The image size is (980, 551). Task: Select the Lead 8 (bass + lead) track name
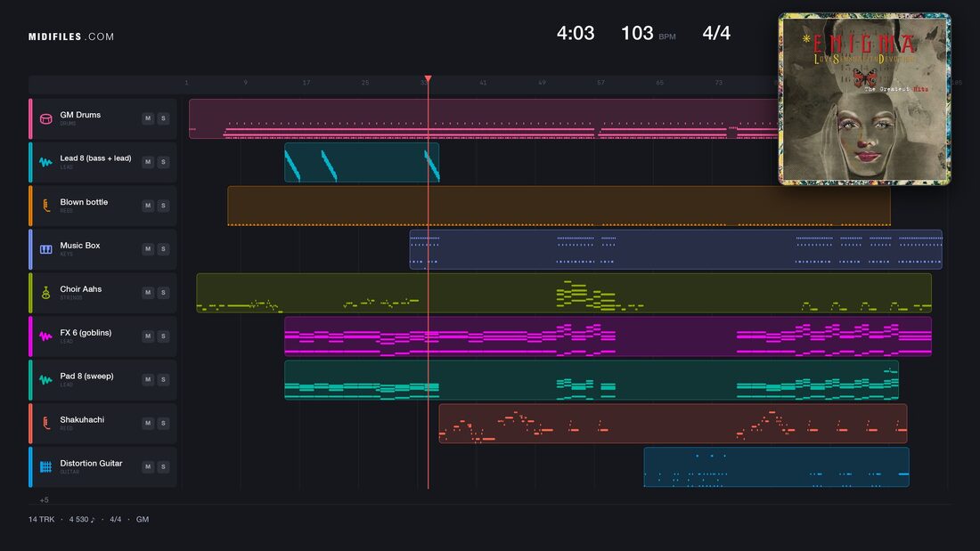pyautogui.click(x=95, y=158)
